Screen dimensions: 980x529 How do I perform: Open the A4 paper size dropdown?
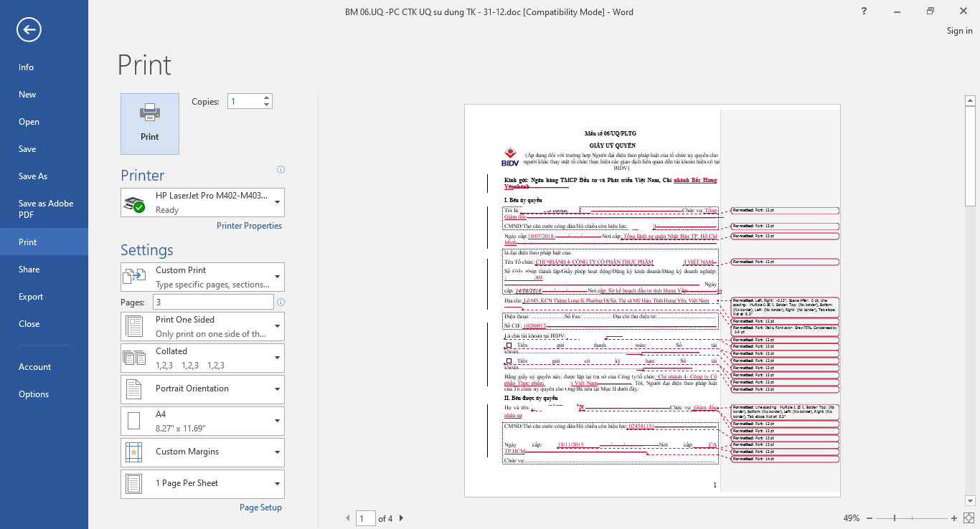pyautogui.click(x=203, y=421)
